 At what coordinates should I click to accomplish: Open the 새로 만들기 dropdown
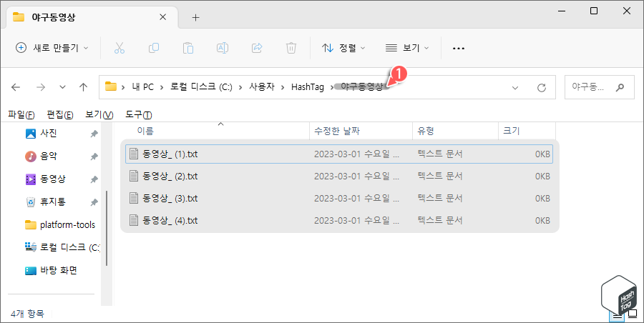[52, 48]
